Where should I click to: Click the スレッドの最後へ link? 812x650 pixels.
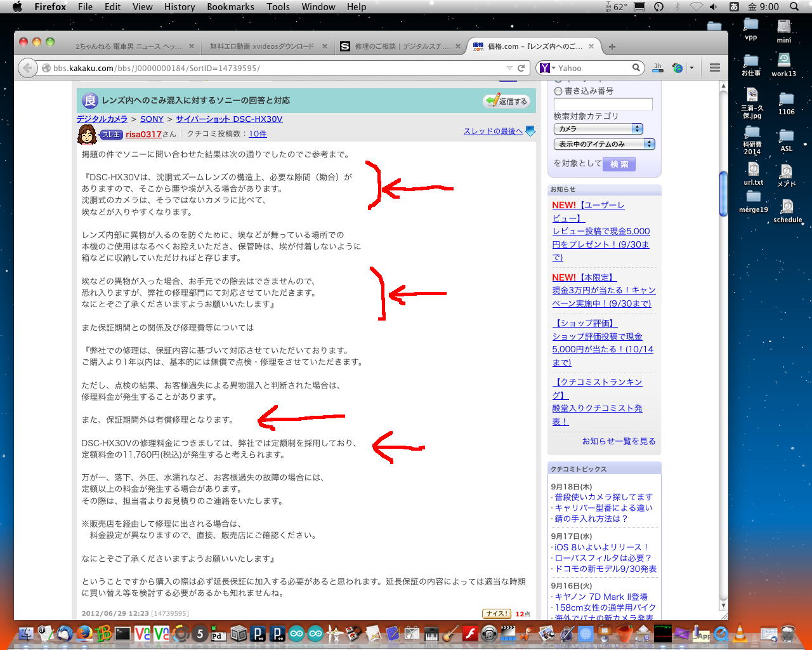click(x=493, y=131)
